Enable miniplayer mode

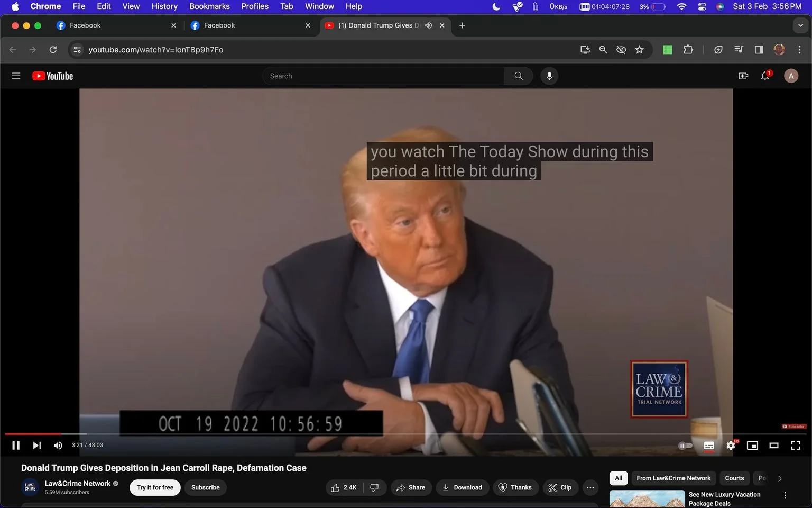click(752, 446)
